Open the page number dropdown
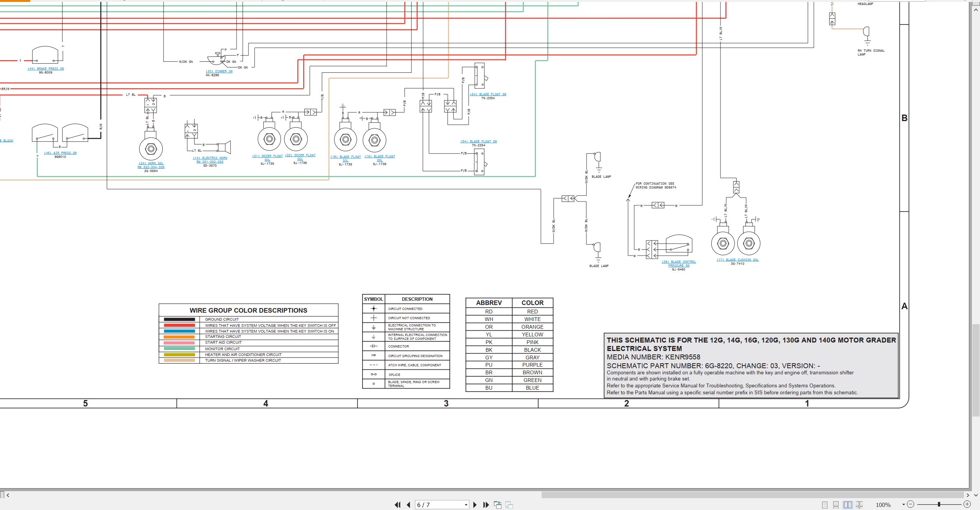Screen dimensions: 980x510 pos(466,505)
